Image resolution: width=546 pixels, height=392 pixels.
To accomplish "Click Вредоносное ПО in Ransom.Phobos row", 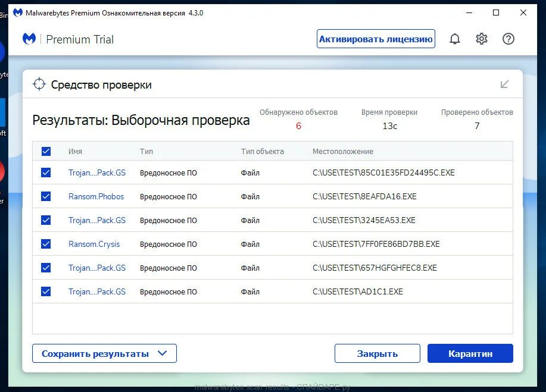I will [x=168, y=196].
